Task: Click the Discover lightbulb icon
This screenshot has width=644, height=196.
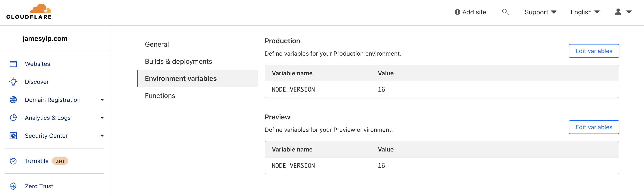Action: pyautogui.click(x=13, y=82)
